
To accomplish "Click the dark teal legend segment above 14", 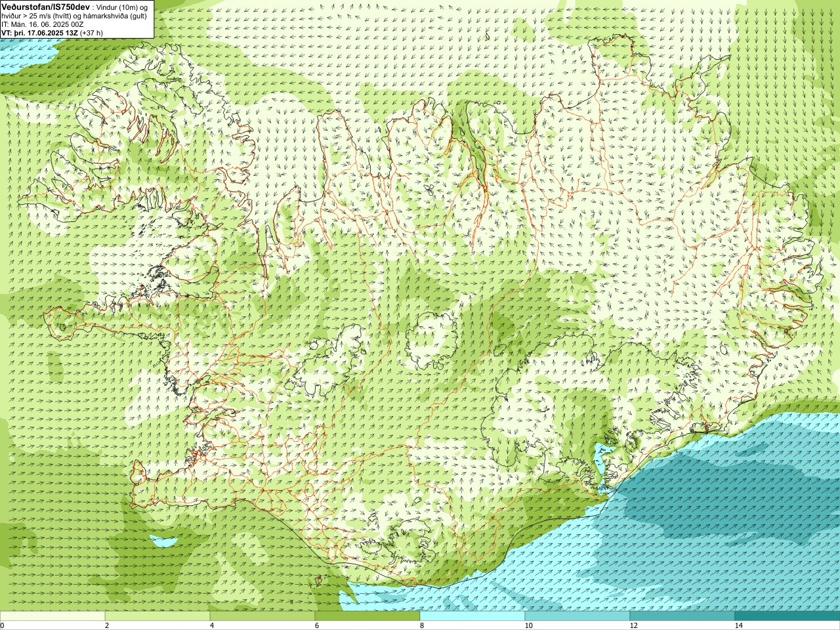I will point(787,616).
